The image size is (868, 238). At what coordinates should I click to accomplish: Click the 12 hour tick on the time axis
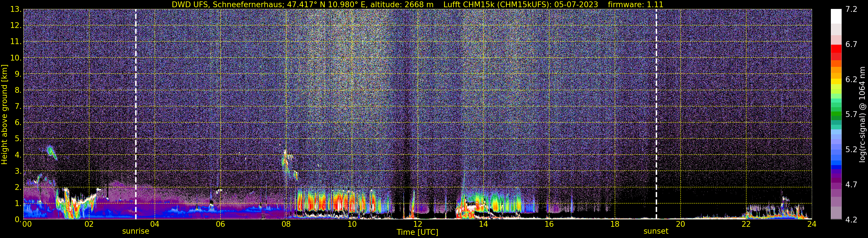[417, 224]
